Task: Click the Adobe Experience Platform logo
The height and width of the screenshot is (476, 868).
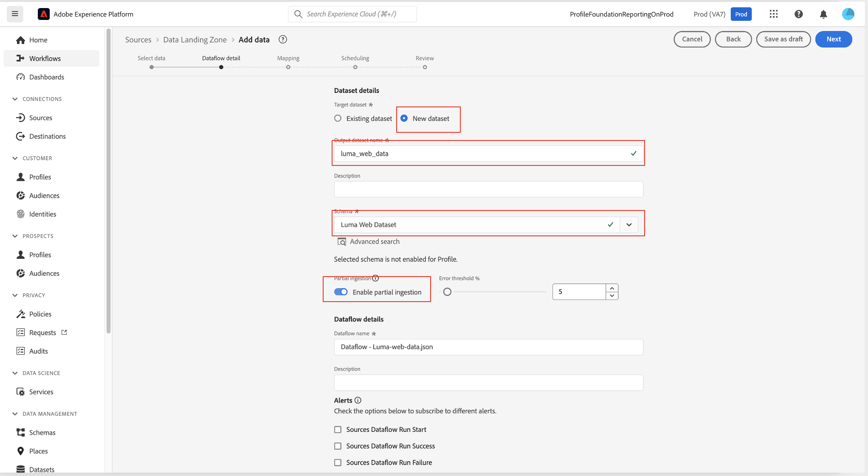Action: tap(43, 14)
